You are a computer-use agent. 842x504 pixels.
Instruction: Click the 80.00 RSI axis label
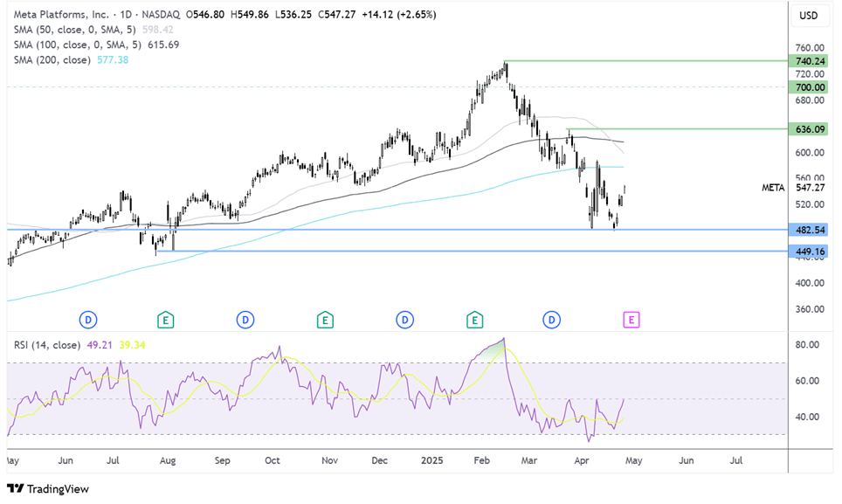(x=807, y=344)
